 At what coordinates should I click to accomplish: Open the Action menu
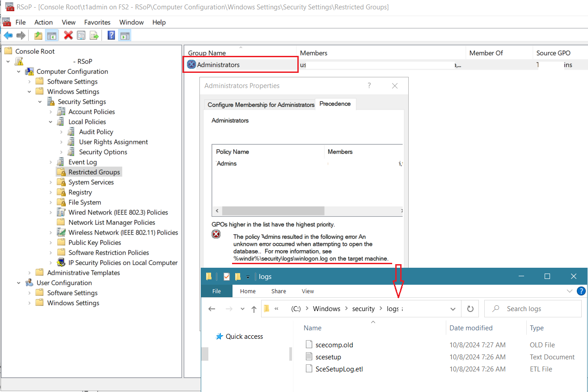click(x=43, y=22)
